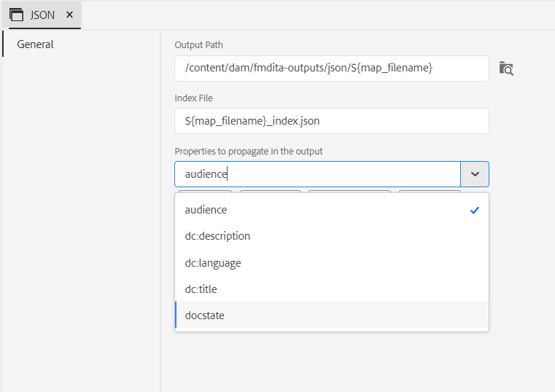Click the Index File label
Image resolution: width=555 pixels, height=392 pixels.
(193, 98)
